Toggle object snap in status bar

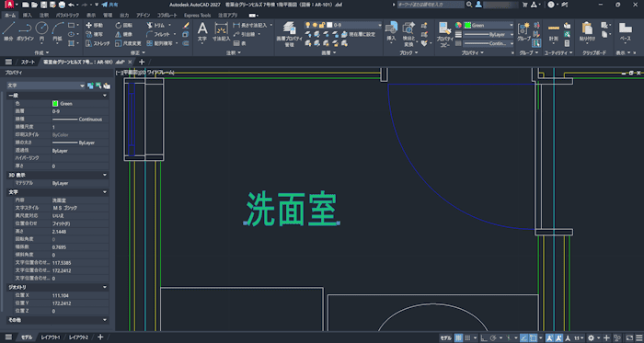pyautogui.click(x=533, y=337)
